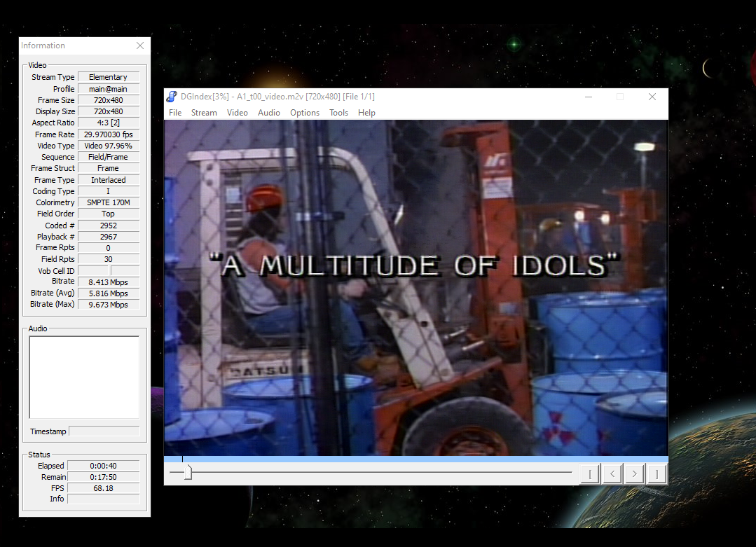Click the step back '<' button
The height and width of the screenshot is (547, 756).
point(612,473)
